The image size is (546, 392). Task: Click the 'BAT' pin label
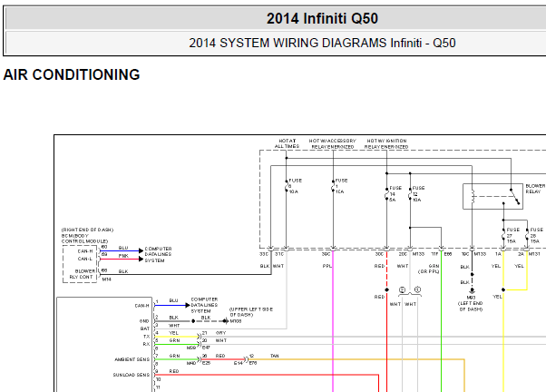pyautogui.click(x=145, y=328)
